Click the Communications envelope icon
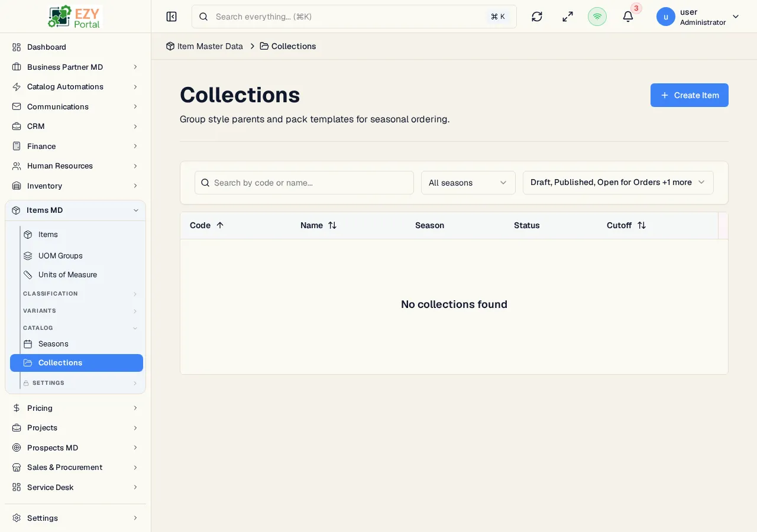This screenshot has width=757, height=532. pyautogui.click(x=17, y=106)
